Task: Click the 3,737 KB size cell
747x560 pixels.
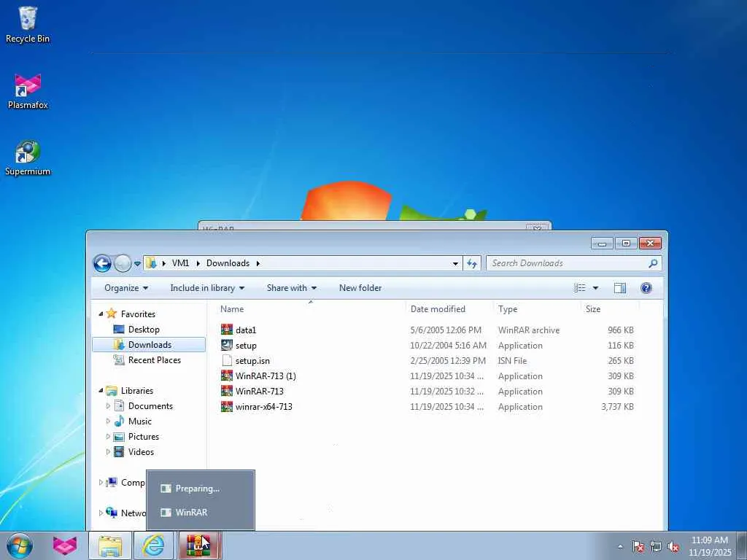Action: (617, 407)
